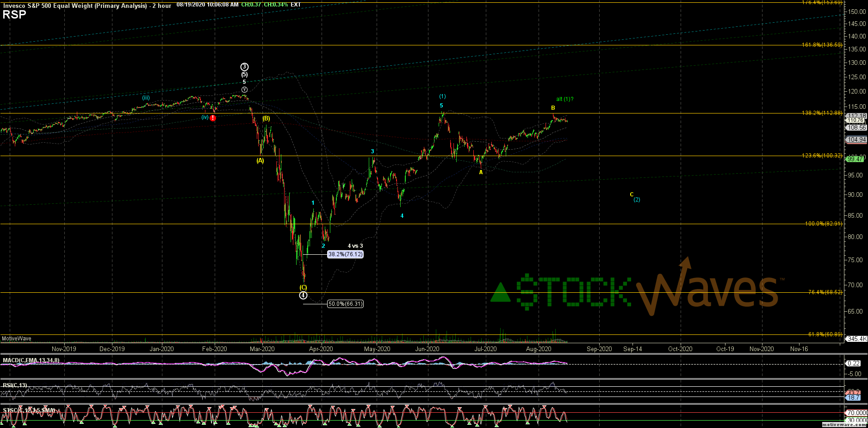Click the 161.8%(136.59) Fibonacci level label
The height and width of the screenshot is (428, 868).
[x=822, y=45]
